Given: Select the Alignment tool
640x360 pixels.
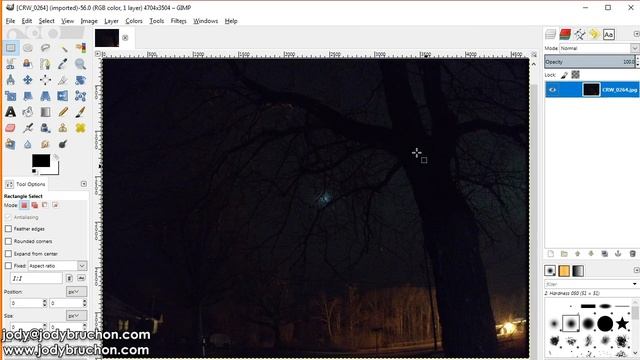Looking at the screenshot, I should tap(45, 80).
